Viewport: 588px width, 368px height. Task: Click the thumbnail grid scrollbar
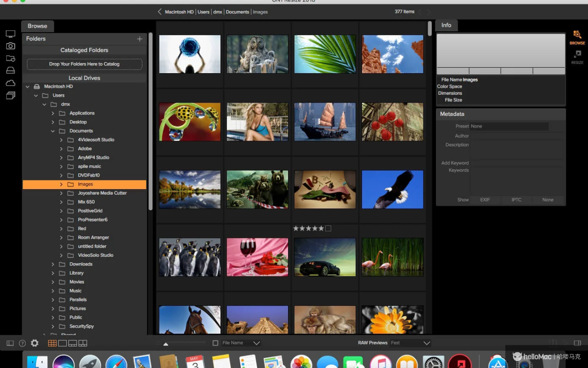pos(430,28)
